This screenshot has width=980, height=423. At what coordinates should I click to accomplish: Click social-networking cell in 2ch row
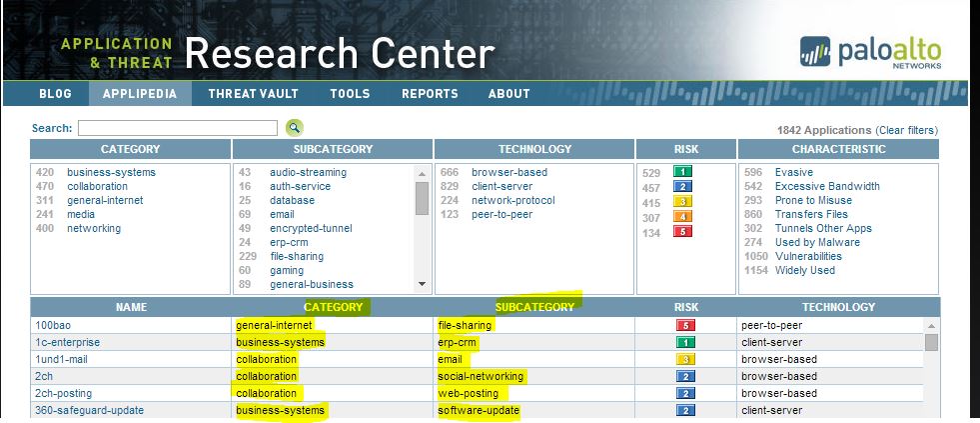click(480, 376)
